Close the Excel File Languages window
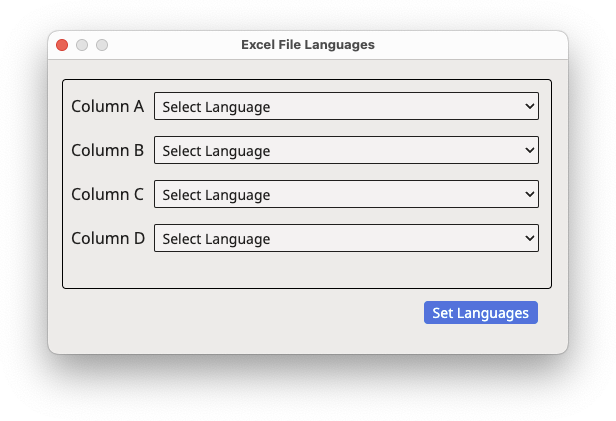This screenshot has width=616, height=421. tap(62, 45)
